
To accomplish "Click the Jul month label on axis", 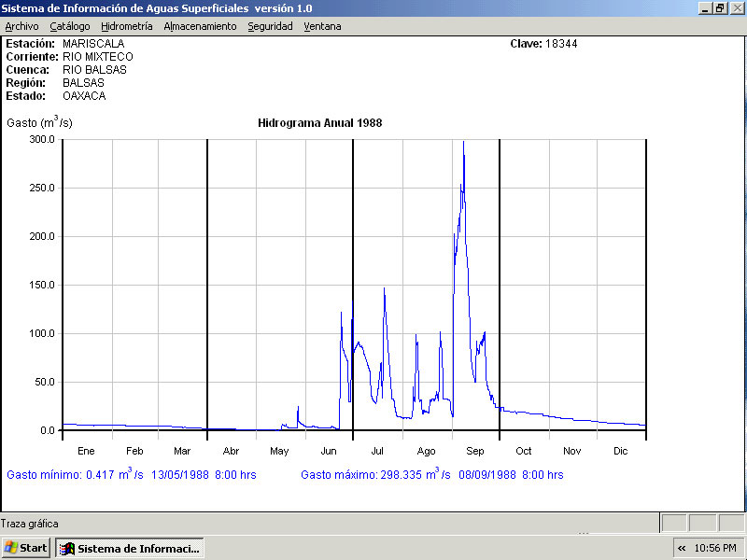I will click(377, 451).
